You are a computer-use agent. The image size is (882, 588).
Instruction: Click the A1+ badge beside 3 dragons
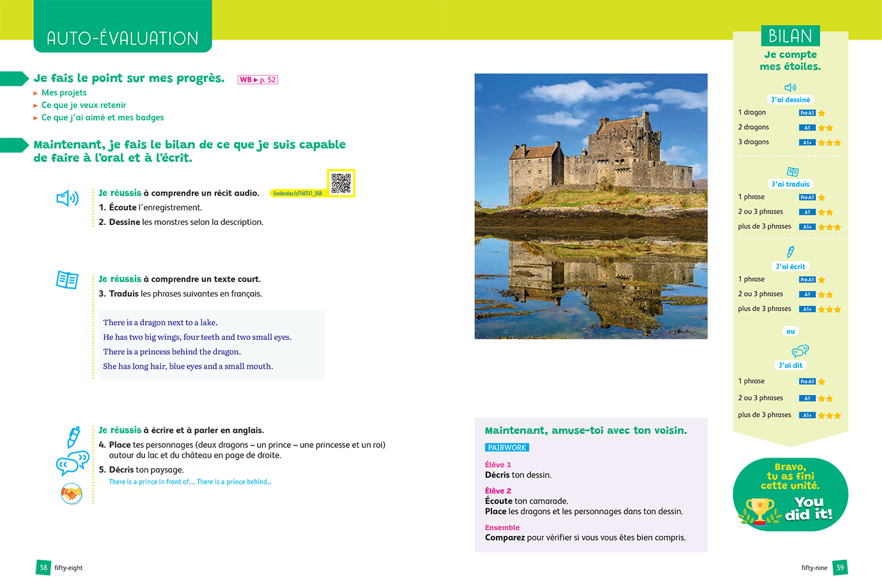[807, 143]
